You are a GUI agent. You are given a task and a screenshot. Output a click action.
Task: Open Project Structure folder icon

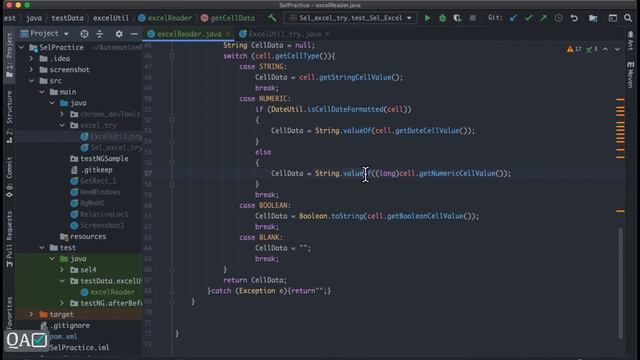pyautogui.click(x=593, y=18)
